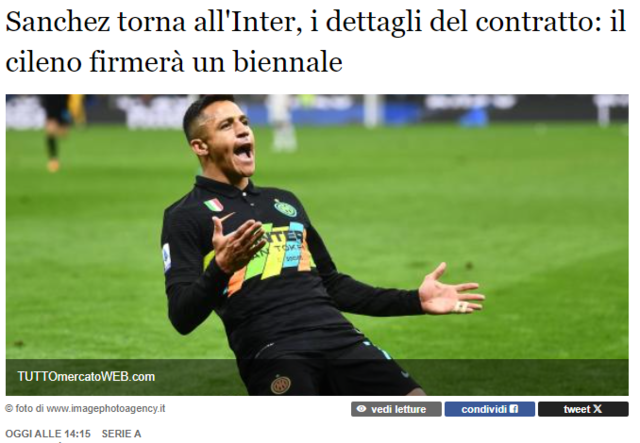Click the Italian tricolor shield on jersey
Image resolution: width=640 pixels, height=443 pixels.
[x=214, y=205]
